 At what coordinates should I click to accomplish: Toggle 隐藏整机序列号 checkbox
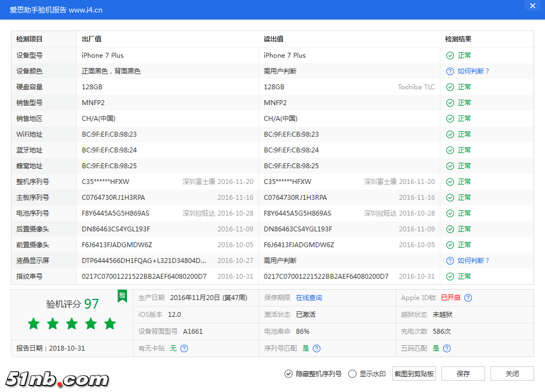288,374
